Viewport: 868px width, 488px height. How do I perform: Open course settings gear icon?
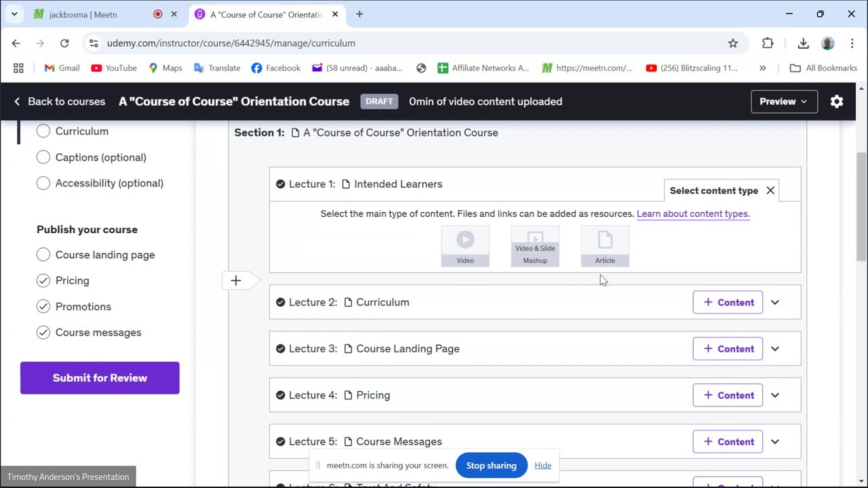(837, 102)
